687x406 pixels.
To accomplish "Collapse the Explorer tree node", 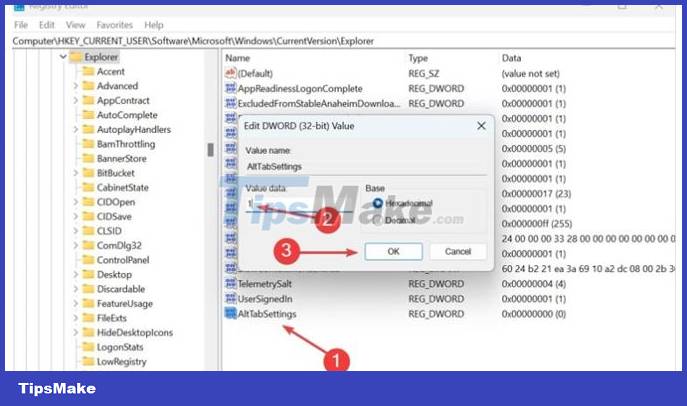I will point(63,57).
